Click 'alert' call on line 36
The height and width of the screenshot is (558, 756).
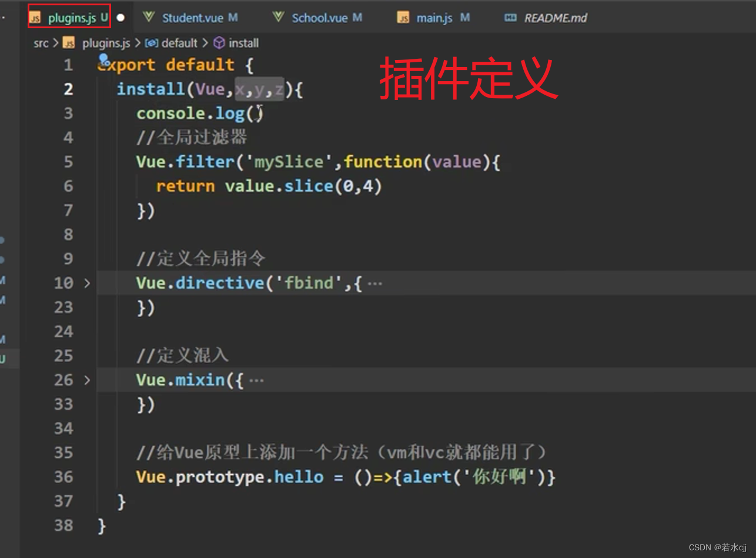427,477
